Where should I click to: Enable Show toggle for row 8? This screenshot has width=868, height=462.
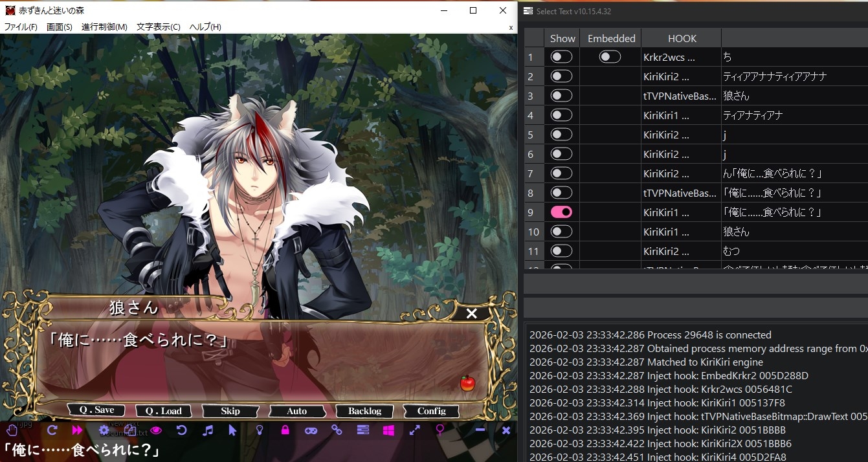pyautogui.click(x=561, y=193)
